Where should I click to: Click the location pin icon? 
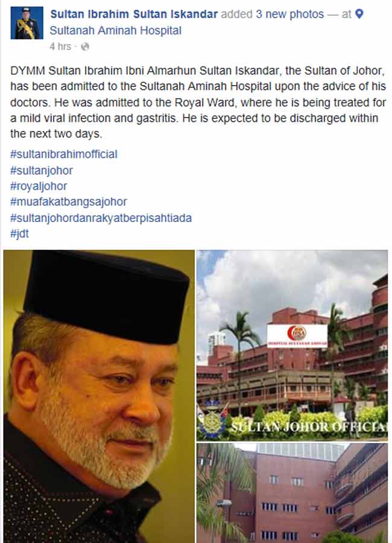click(x=359, y=14)
